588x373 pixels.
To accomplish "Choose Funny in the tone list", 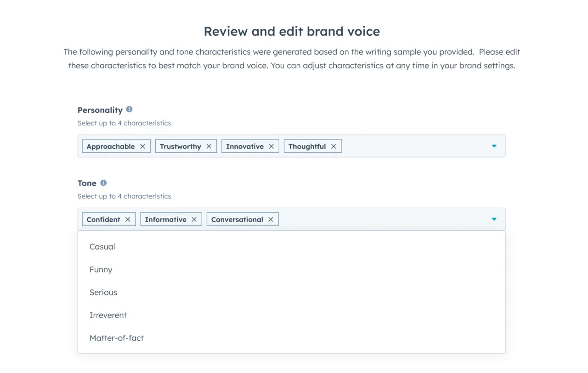I will point(101,269).
